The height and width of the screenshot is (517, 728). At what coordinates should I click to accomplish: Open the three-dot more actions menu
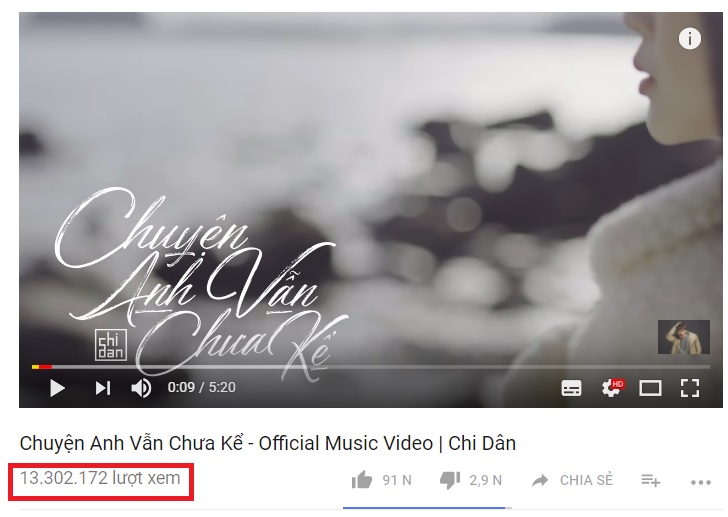pyautogui.click(x=701, y=482)
